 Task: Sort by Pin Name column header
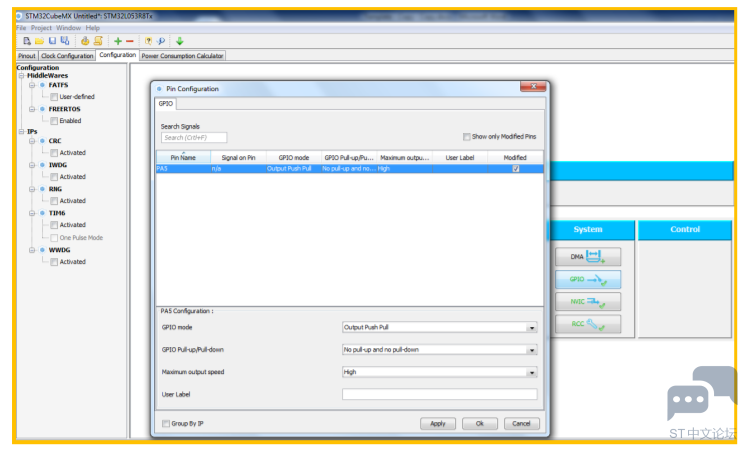pyautogui.click(x=183, y=157)
